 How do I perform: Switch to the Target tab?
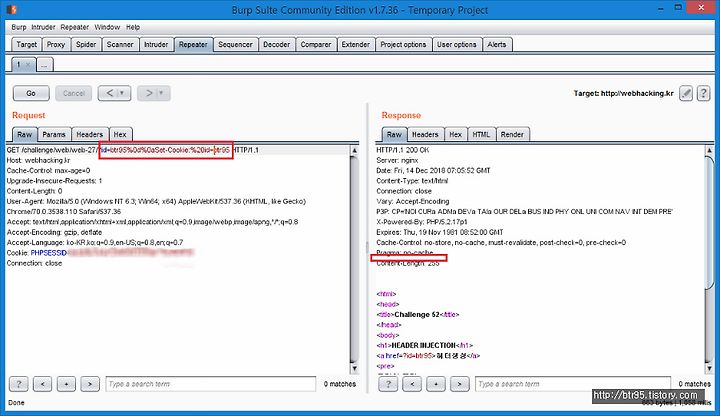pyautogui.click(x=26, y=45)
